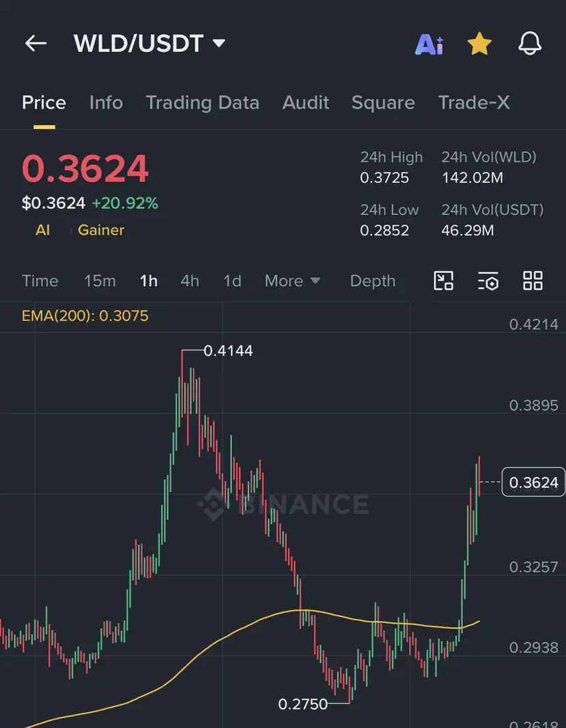Screen dimensions: 566x728
Task: Switch to the Depth chart view
Action: [373, 281]
